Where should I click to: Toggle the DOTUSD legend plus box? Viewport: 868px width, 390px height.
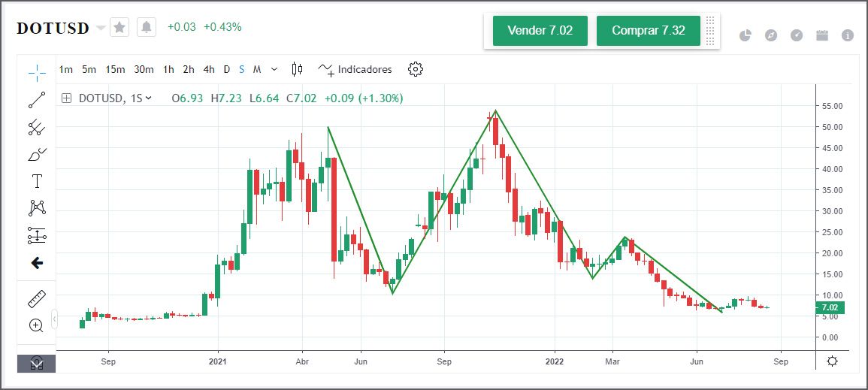tap(67, 98)
